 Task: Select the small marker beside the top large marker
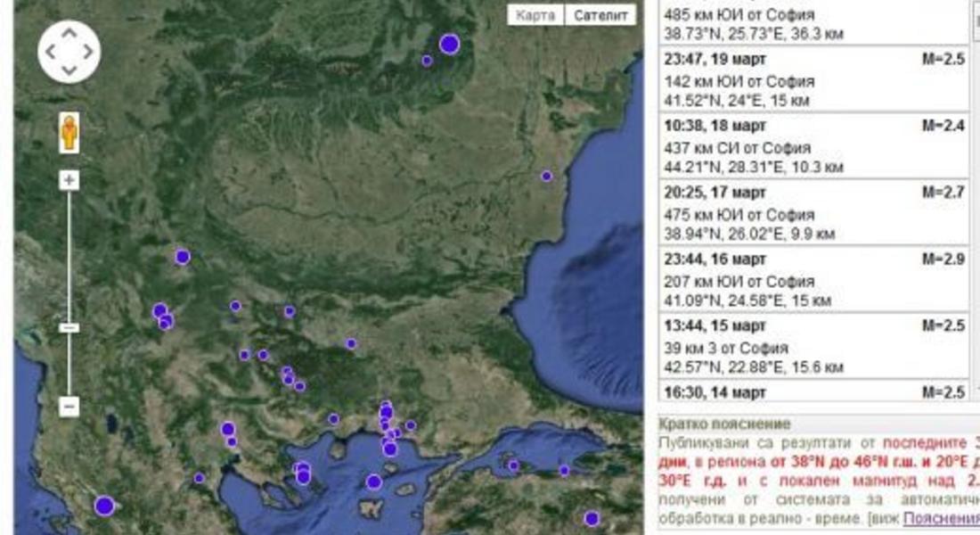pyautogui.click(x=427, y=61)
